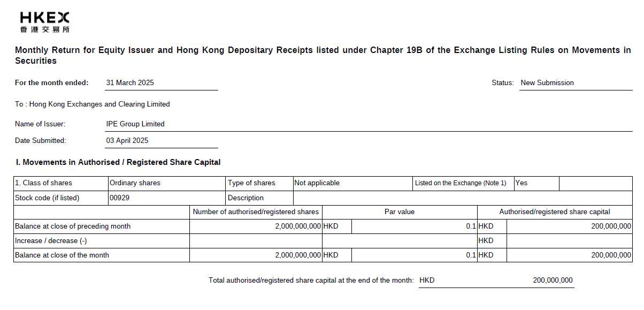This screenshot has width=644, height=310.
Task: Click the empty Description cell
Action: tap(463, 198)
